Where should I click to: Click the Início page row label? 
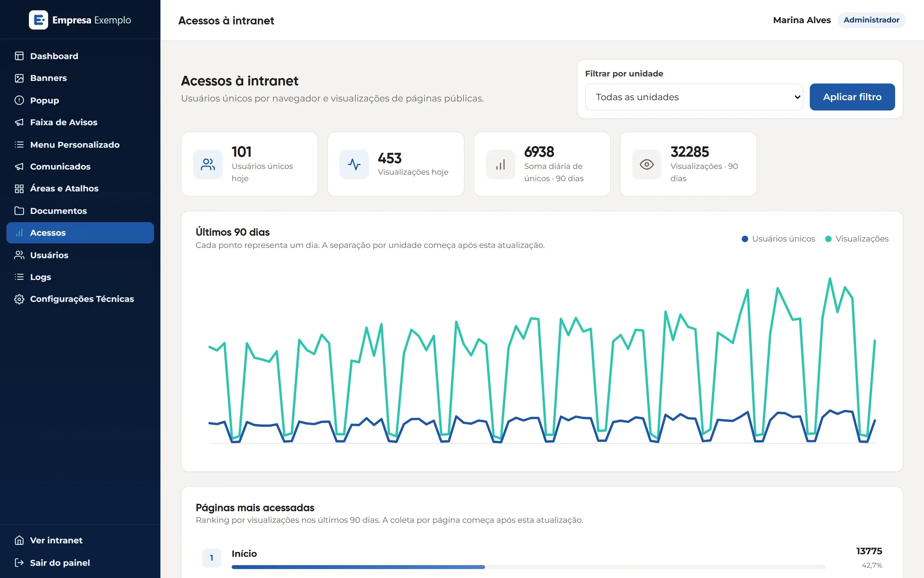244,554
